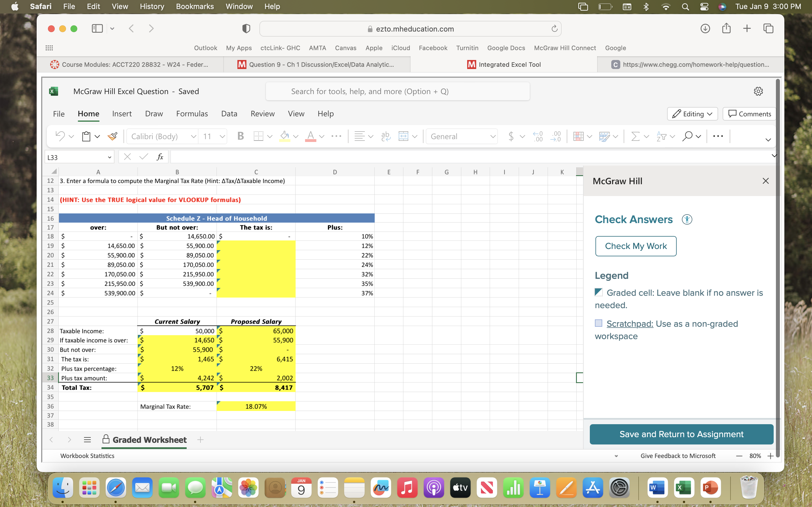Click the AutoSum sigma icon
The width and height of the screenshot is (812, 507).
click(x=635, y=136)
